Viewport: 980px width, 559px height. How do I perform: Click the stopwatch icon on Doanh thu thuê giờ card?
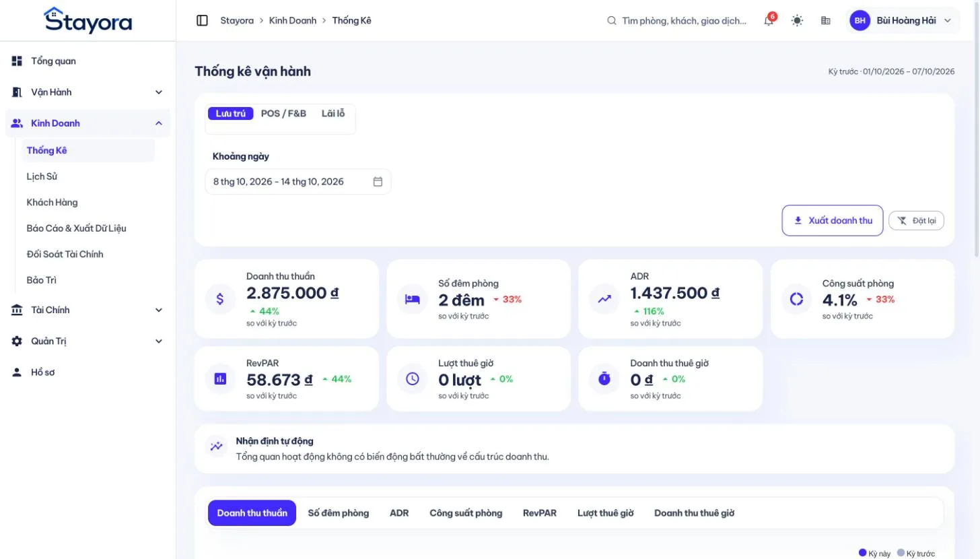604,379
